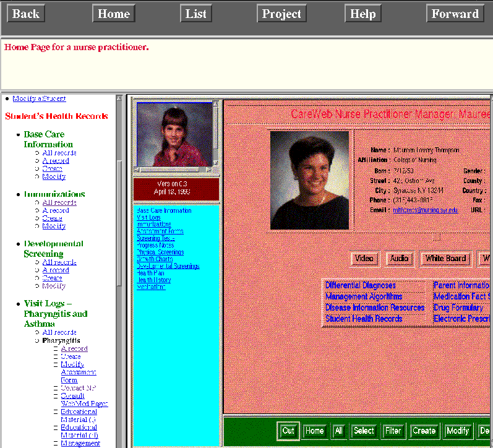This screenshot has height=448, width=493.
Task: Click Modify under Base Care Information
Action: click(54, 176)
